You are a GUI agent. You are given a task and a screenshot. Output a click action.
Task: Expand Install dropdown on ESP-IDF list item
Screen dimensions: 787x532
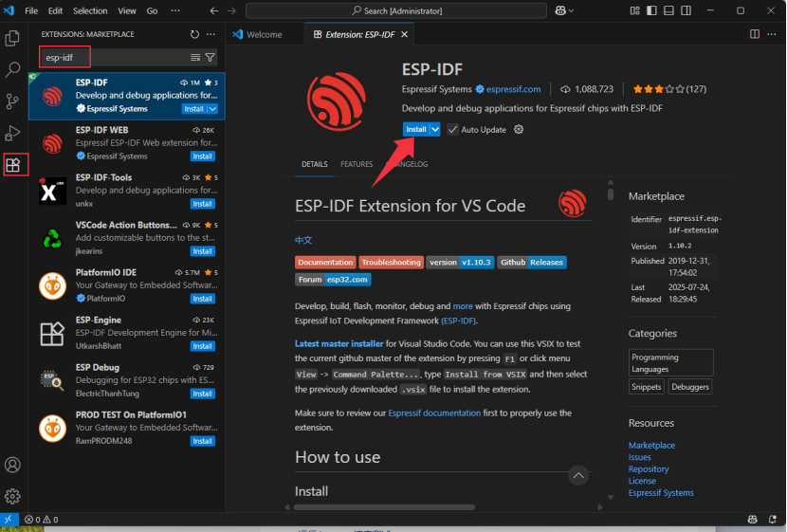[212, 109]
